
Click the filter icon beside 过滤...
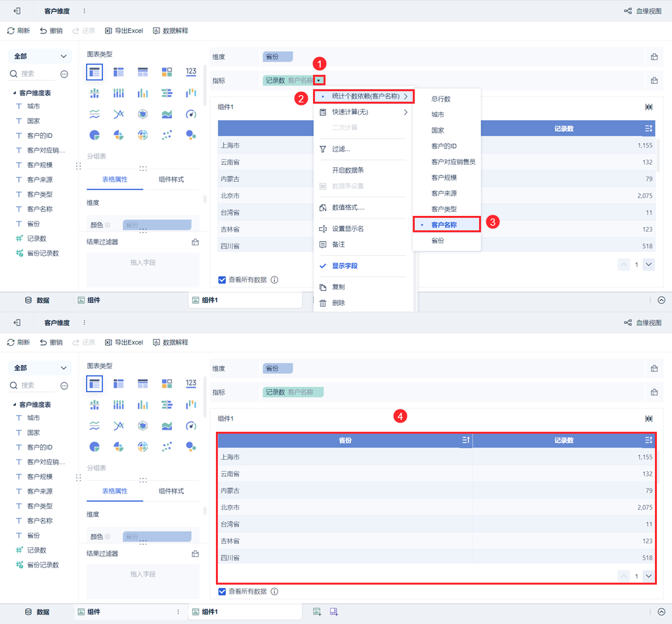(323, 149)
